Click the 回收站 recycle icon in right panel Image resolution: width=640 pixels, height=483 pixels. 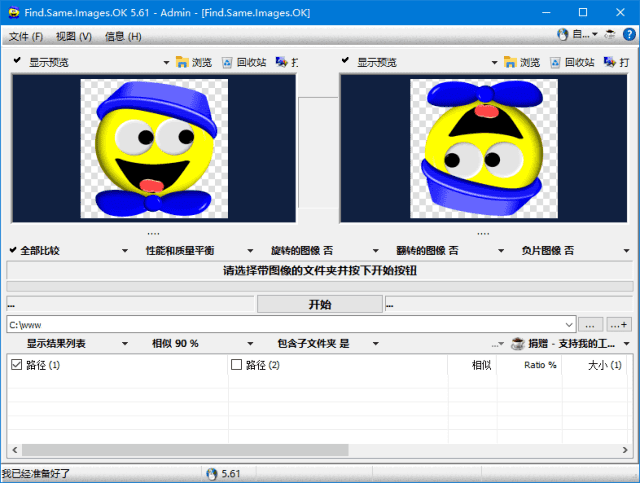[x=556, y=62]
